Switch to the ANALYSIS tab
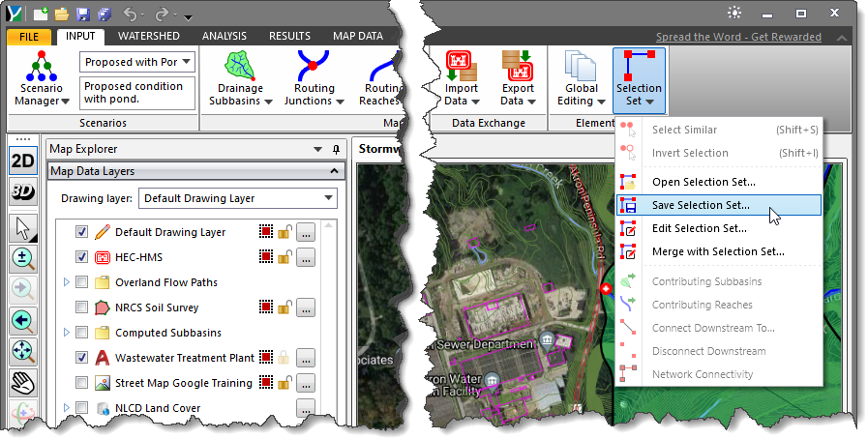This screenshot has height=439, width=868. (224, 36)
